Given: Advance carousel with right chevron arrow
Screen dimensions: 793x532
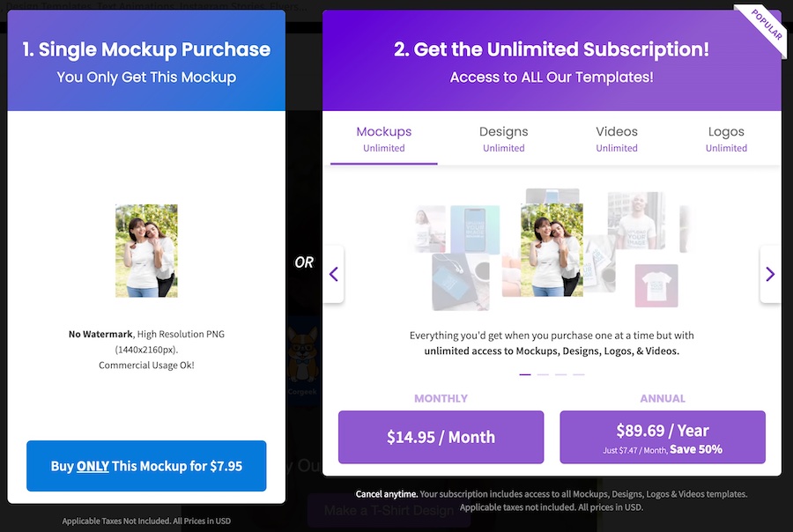Looking at the screenshot, I should [x=770, y=274].
